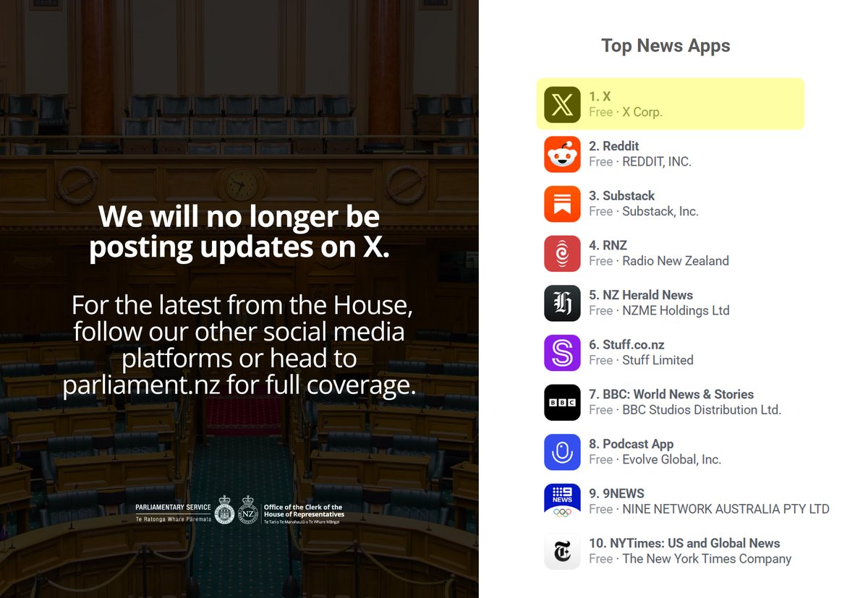Image resolution: width=868 pixels, height=598 pixels.
Task: Select the '8. Podcast App' title
Action: (631, 444)
